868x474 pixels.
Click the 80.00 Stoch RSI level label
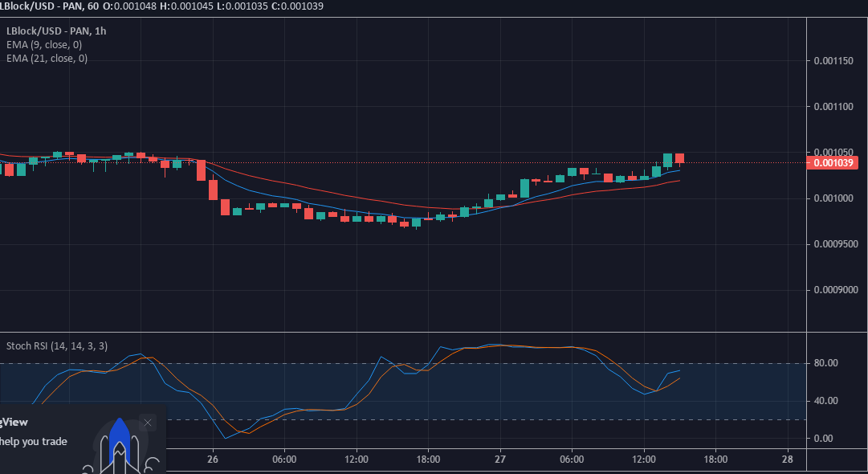(826, 363)
